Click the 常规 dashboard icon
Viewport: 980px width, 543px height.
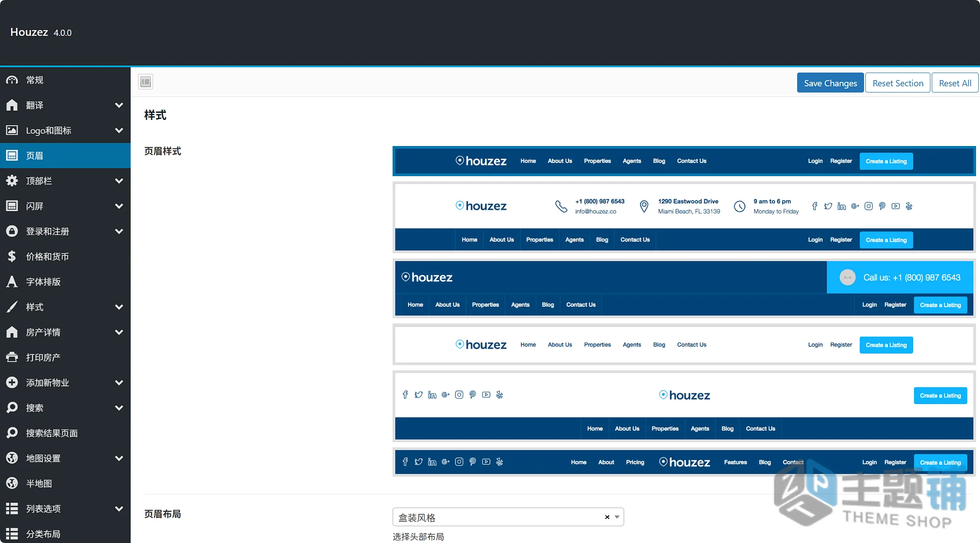click(12, 80)
